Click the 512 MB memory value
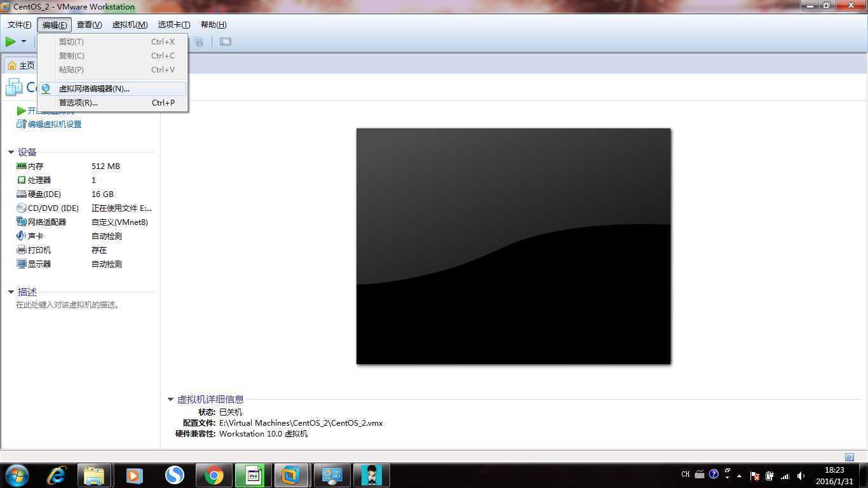The image size is (868, 488). 105,166
